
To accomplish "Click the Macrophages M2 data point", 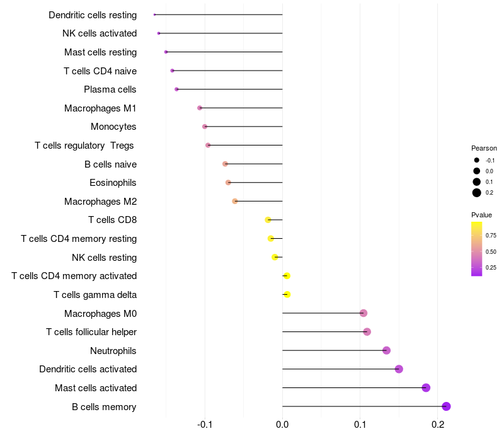I will click(x=235, y=202).
